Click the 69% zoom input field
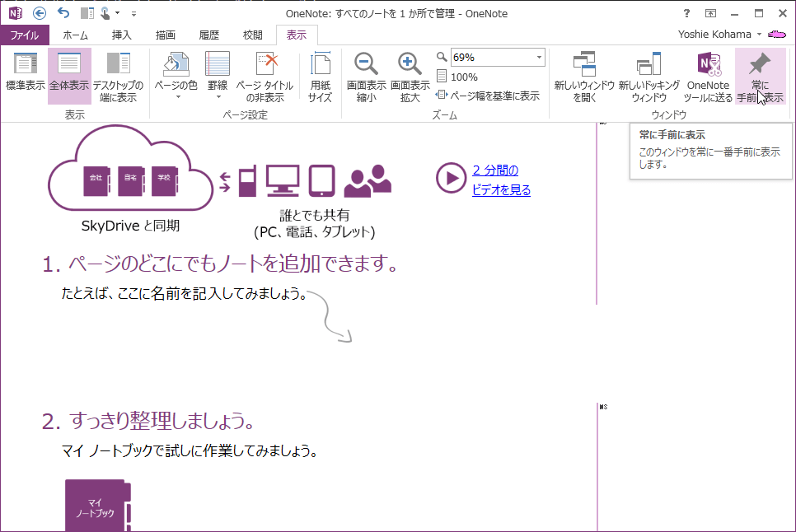The image size is (796, 532). coord(491,58)
